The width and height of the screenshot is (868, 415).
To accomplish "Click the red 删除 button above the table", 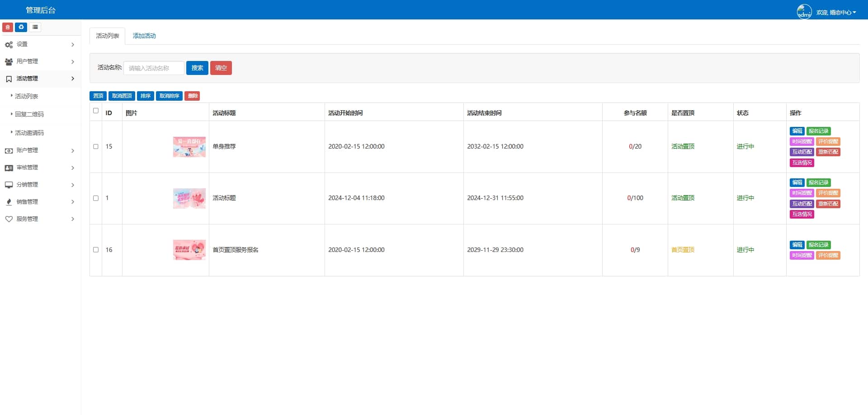I will pos(192,96).
